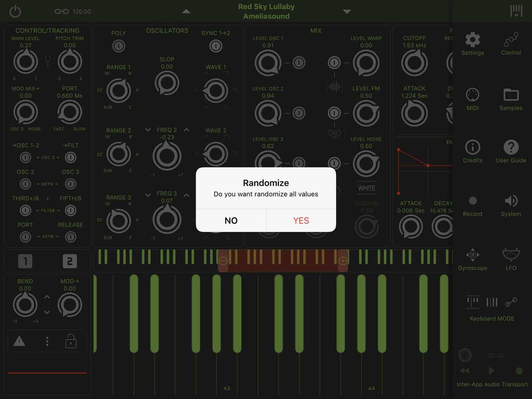
Task: Click the RANGE 1 knob
Action: coord(119,90)
